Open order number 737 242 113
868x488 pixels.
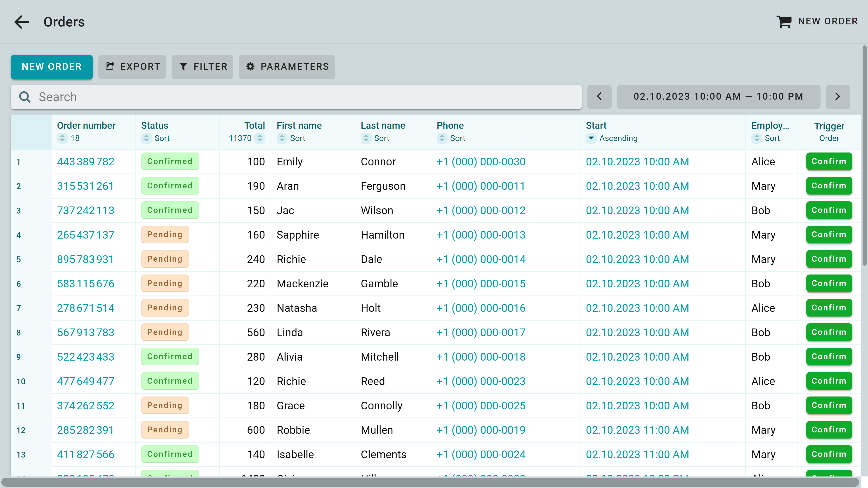pos(86,211)
